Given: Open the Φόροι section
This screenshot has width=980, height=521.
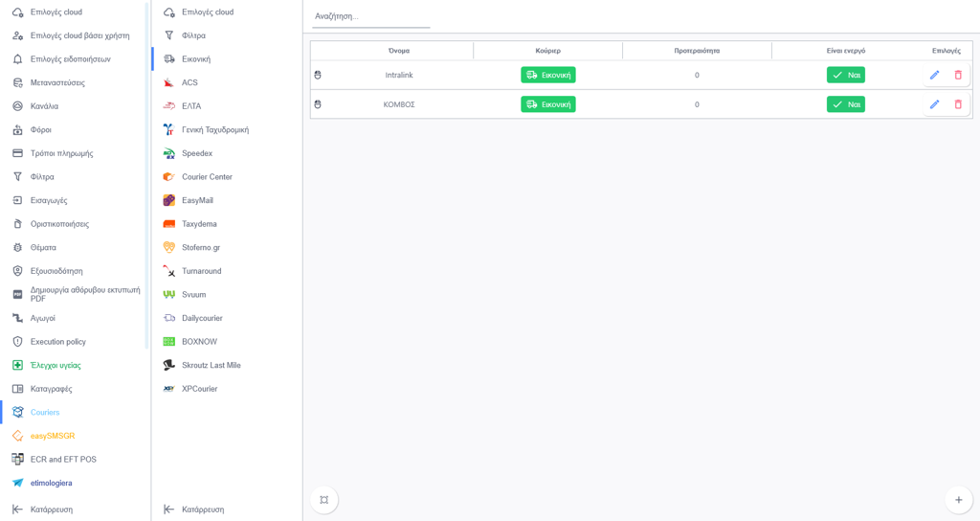Looking at the screenshot, I should 41,130.
